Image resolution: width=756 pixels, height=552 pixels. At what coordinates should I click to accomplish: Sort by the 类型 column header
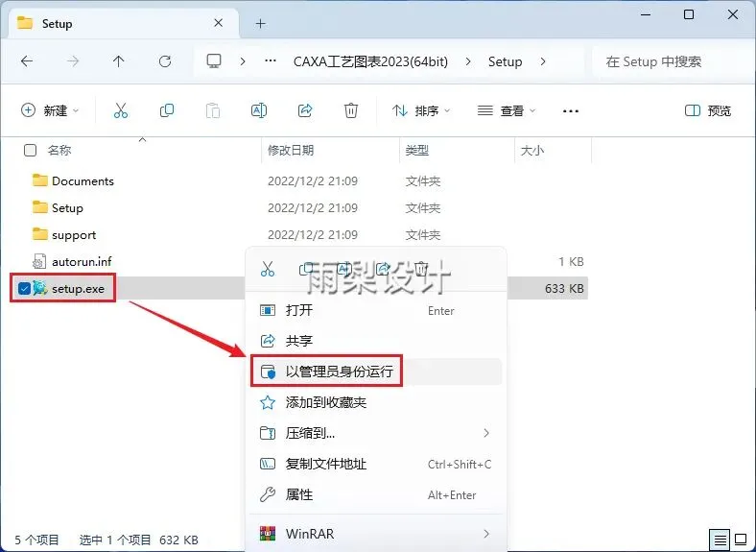point(417,151)
